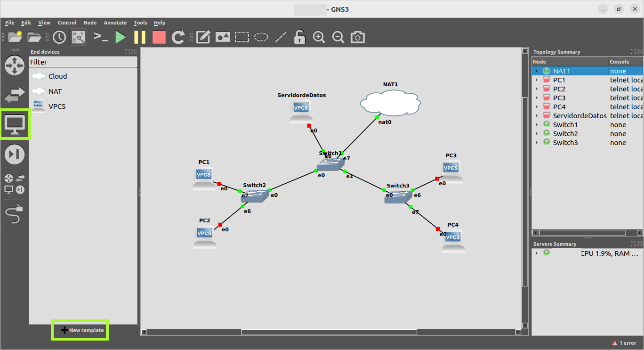
Task: Expand ServidordeDatos in Topology Summary
Action: [x=536, y=116]
